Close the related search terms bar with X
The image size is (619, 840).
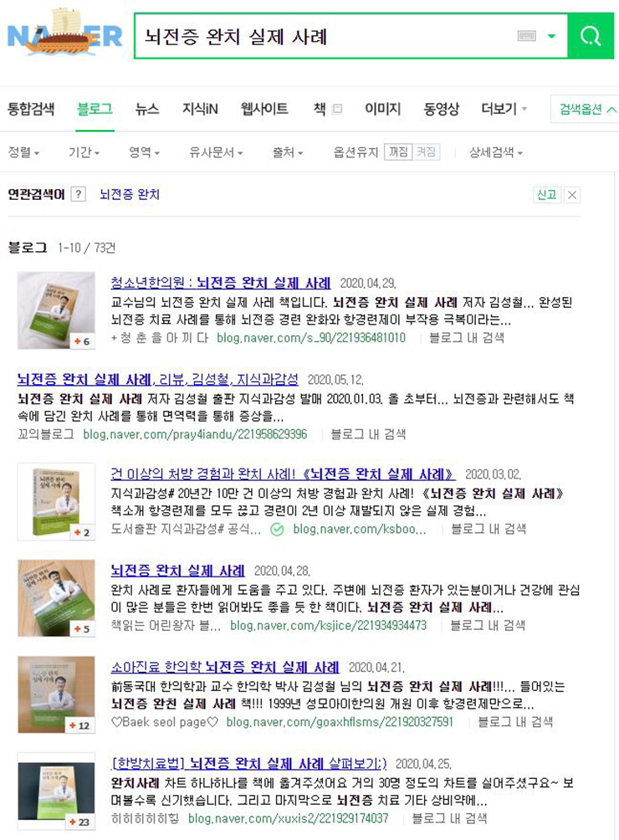[x=572, y=194]
